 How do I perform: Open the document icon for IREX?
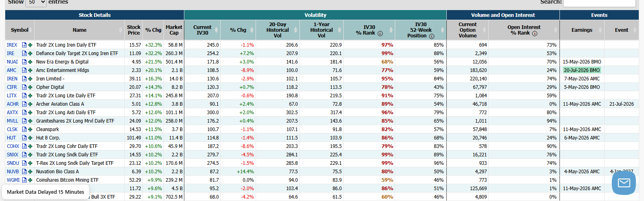click(x=24, y=45)
